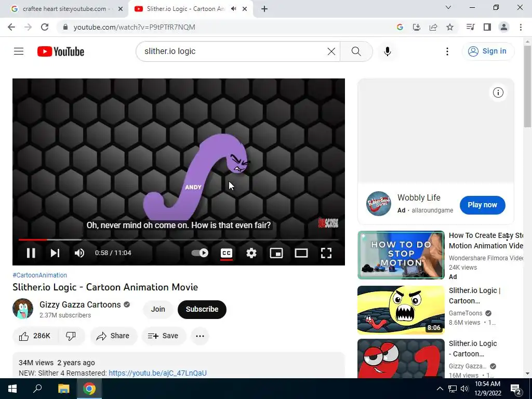
Task: Open media controls in Chrome toolbar
Action: click(x=470, y=27)
